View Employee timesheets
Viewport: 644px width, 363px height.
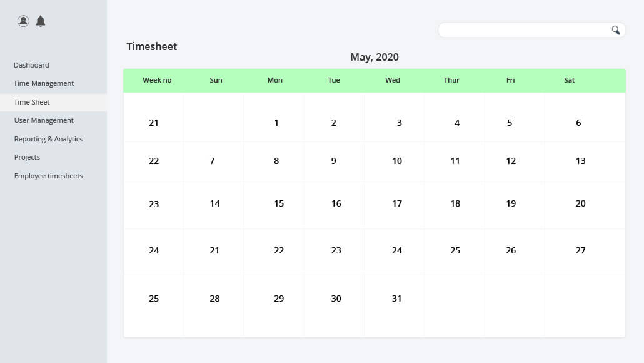tap(48, 176)
